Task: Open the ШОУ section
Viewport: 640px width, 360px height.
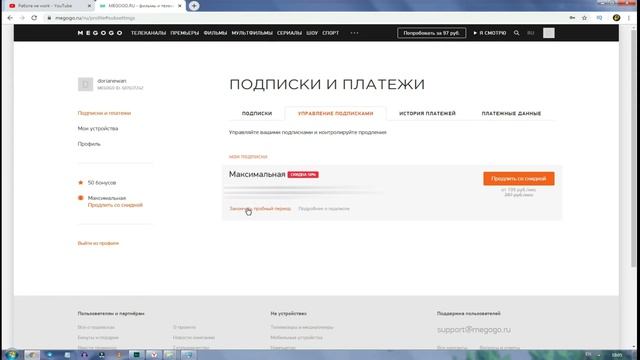Action: [312, 33]
